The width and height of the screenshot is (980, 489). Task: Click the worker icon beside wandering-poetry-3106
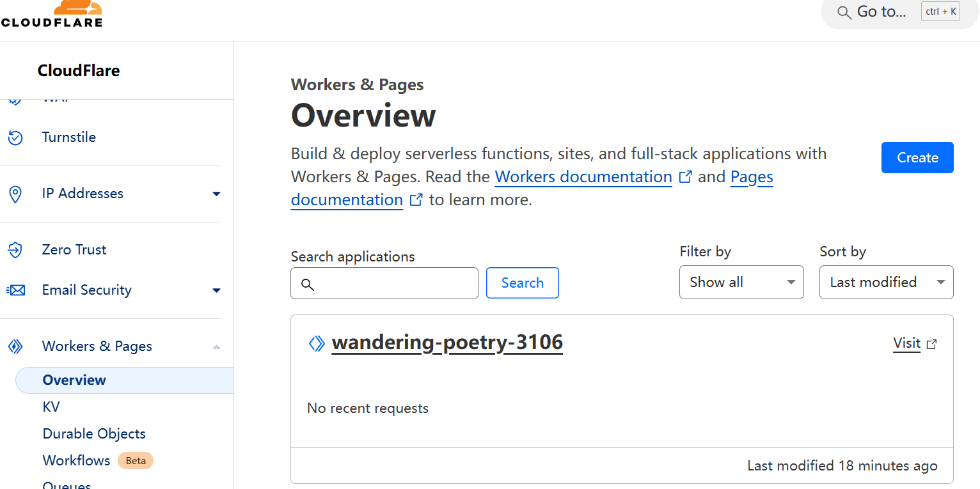(x=317, y=343)
